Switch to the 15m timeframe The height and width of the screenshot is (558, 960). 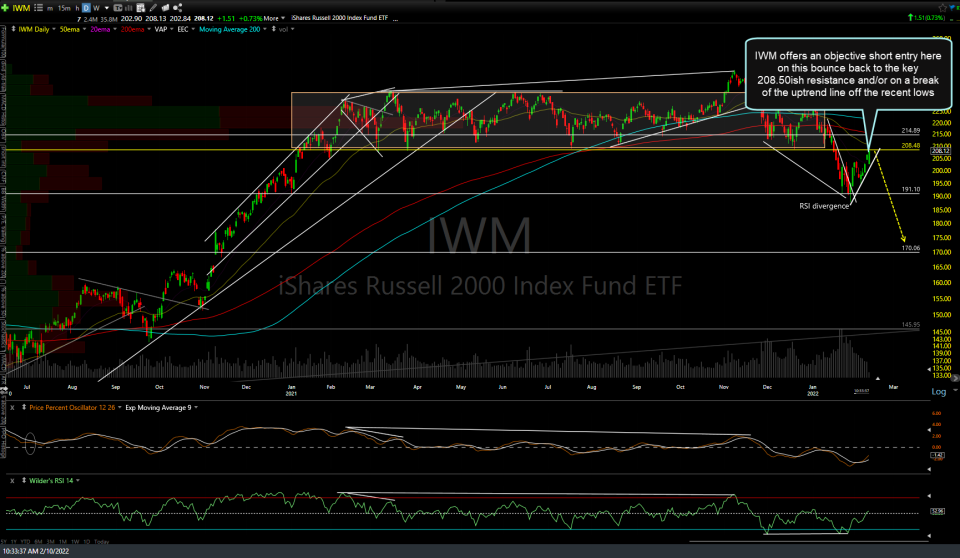pos(64,9)
